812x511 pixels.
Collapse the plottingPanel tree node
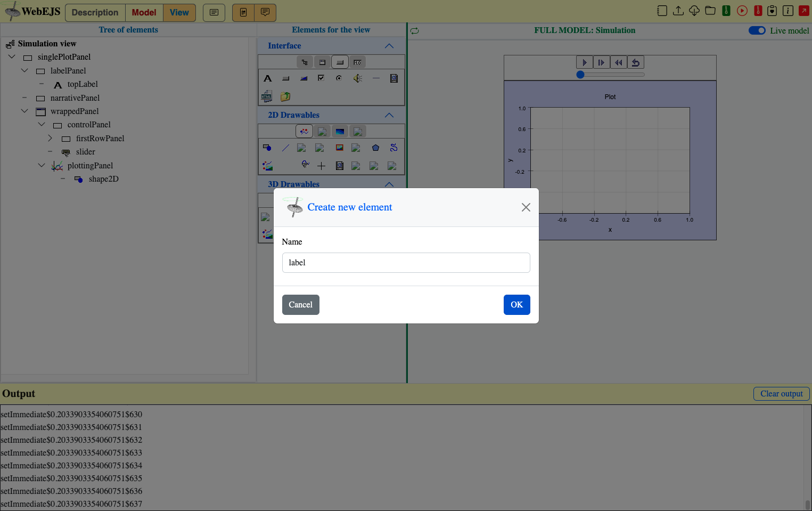click(42, 165)
